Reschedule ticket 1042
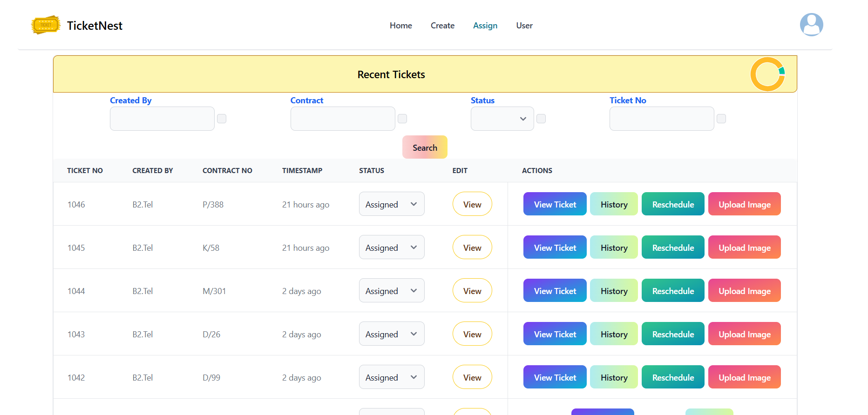This screenshot has width=868, height=415. tap(673, 377)
